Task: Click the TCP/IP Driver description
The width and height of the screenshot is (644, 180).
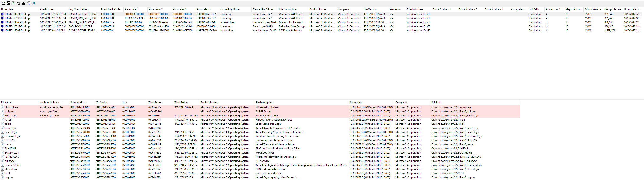Action: pos(263,111)
